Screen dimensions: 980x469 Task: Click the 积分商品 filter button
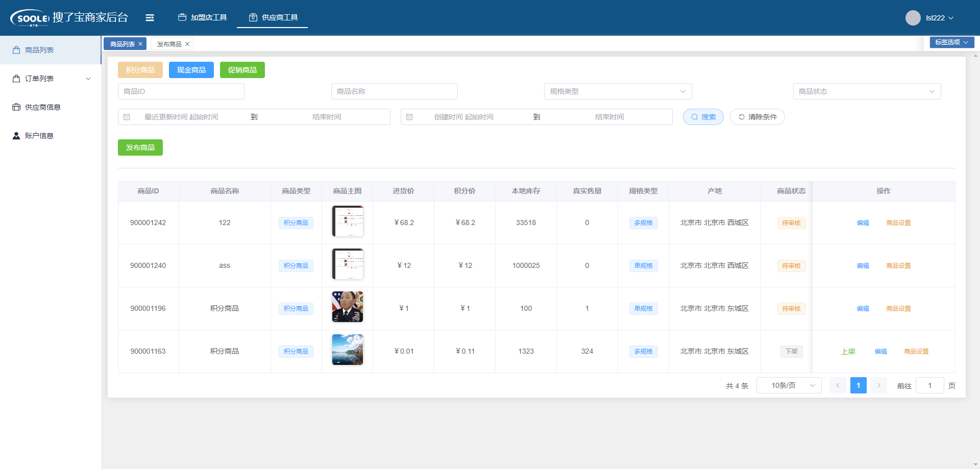140,70
